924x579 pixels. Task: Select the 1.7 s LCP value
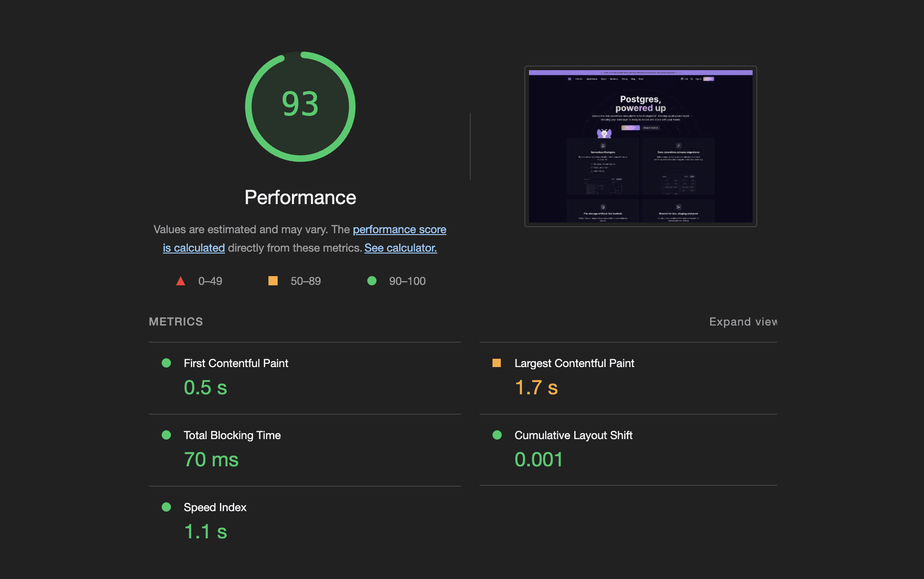coord(536,388)
